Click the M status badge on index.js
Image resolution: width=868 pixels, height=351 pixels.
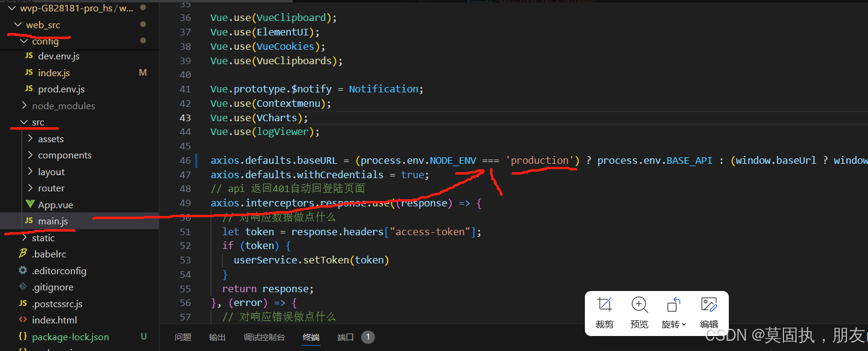[143, 73]
